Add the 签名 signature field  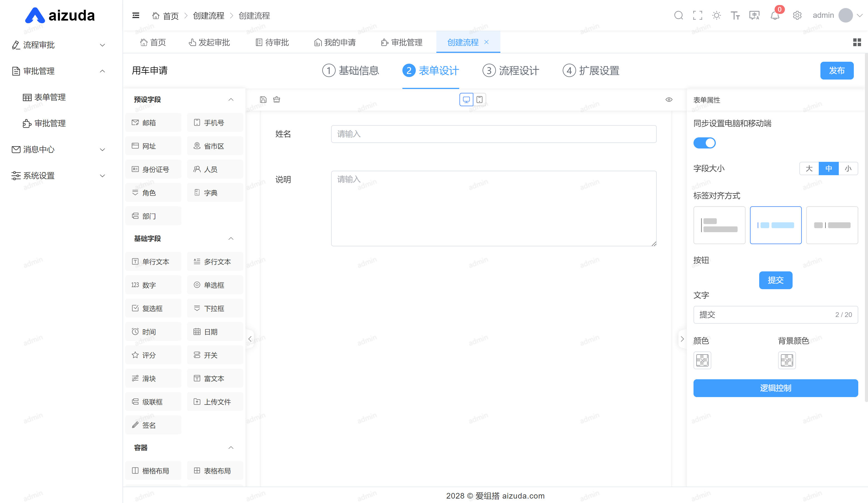coord(153,425)
